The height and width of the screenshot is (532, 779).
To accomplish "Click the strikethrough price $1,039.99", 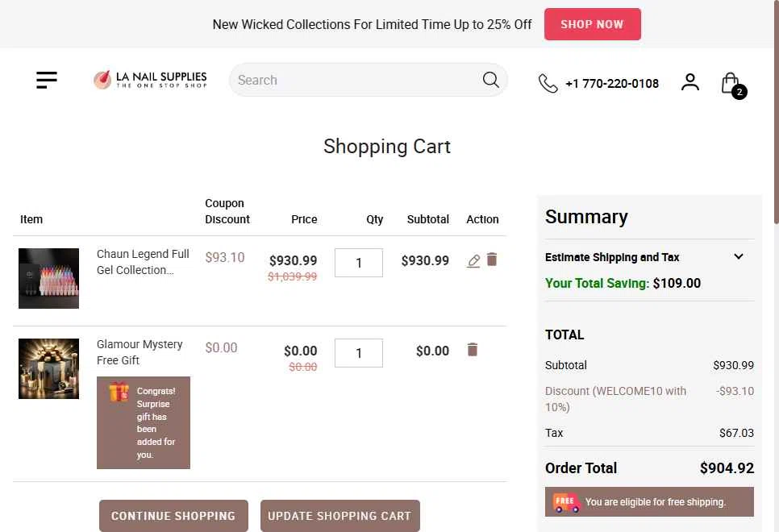I will pyautogui.click(x=292, y=276).
